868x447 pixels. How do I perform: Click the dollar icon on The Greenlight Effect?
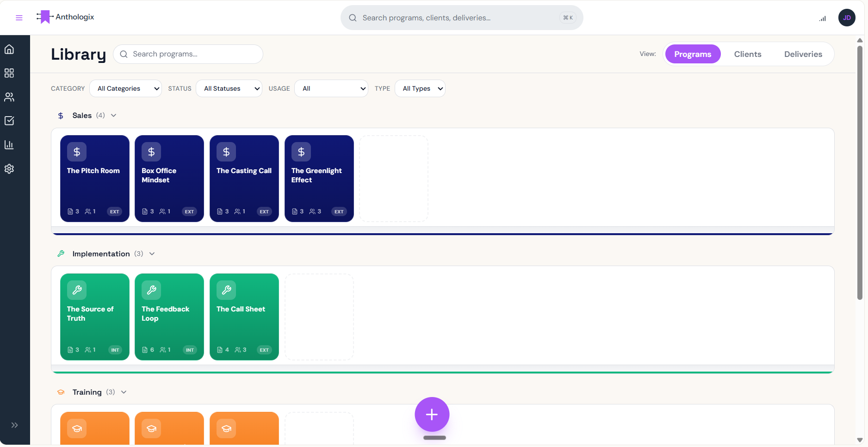pyautogui.click(x=301, y=152)
